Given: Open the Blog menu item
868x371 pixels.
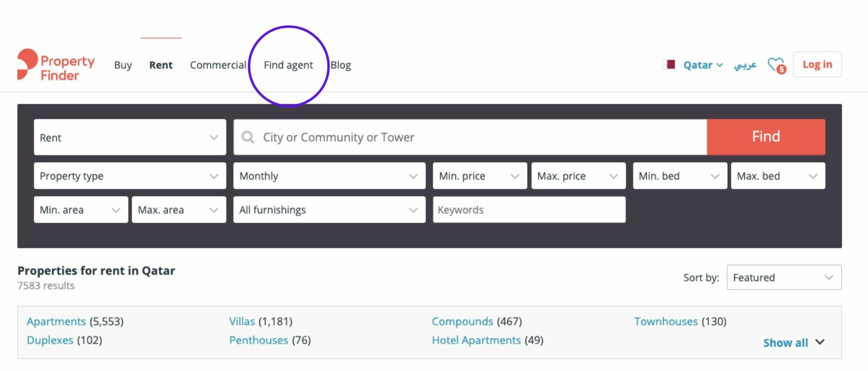Looking at the screenshot, I should point(341,65).
